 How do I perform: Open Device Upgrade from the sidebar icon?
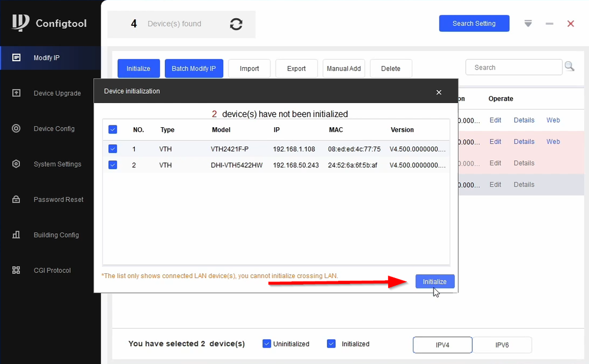(x=18, y=93)
